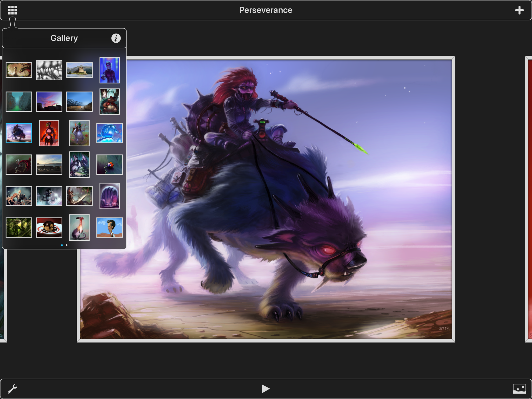Screen dimensions: 532x399
Task: Tap the first gallery page dot
Action: [62, 245]
